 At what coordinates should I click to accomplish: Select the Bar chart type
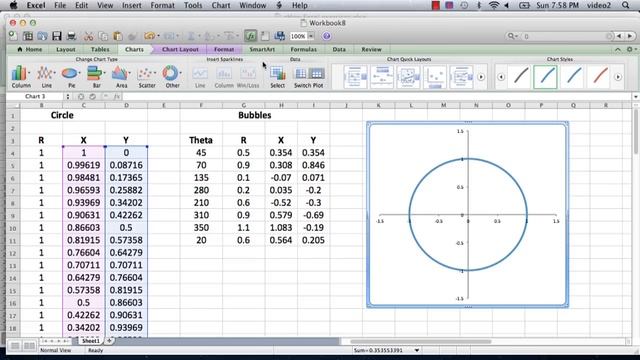tap(96, 76)
